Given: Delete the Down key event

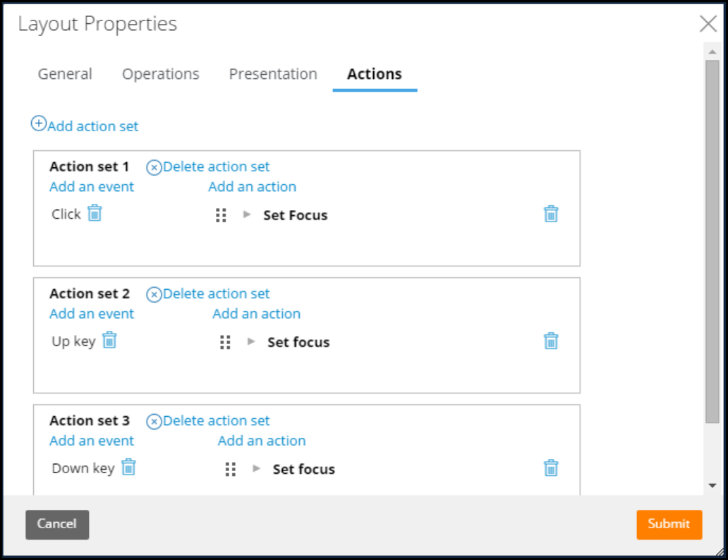Looking at the screenshot, I should 128,467.
